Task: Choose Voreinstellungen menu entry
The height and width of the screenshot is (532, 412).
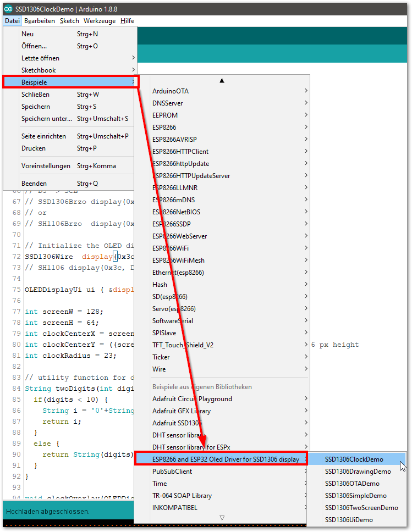Action: click(46, 166)
